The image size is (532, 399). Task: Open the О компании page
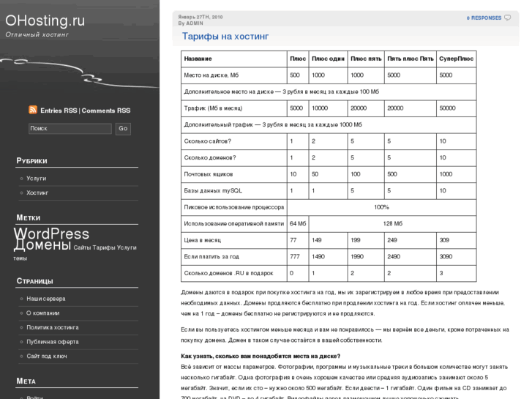42,313
